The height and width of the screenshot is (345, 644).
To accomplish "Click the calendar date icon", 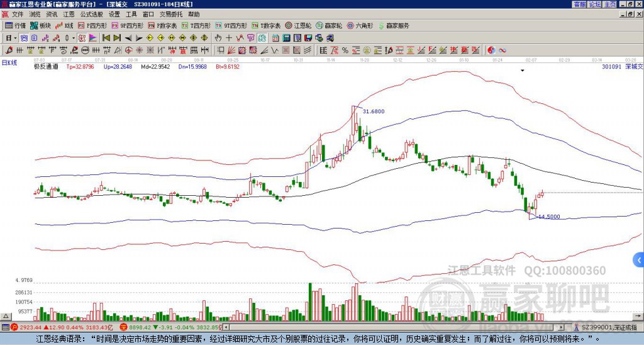I will click(275, 38).
